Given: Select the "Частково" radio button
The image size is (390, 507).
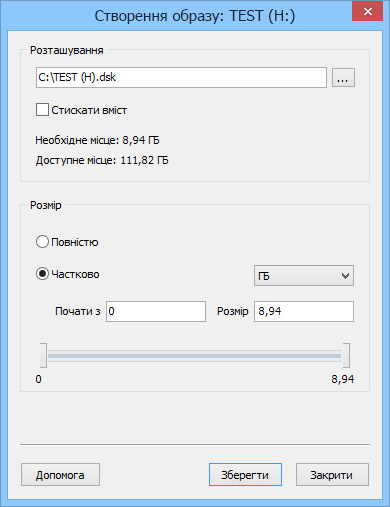Looking at the screenshot, I should coord(42,274).
